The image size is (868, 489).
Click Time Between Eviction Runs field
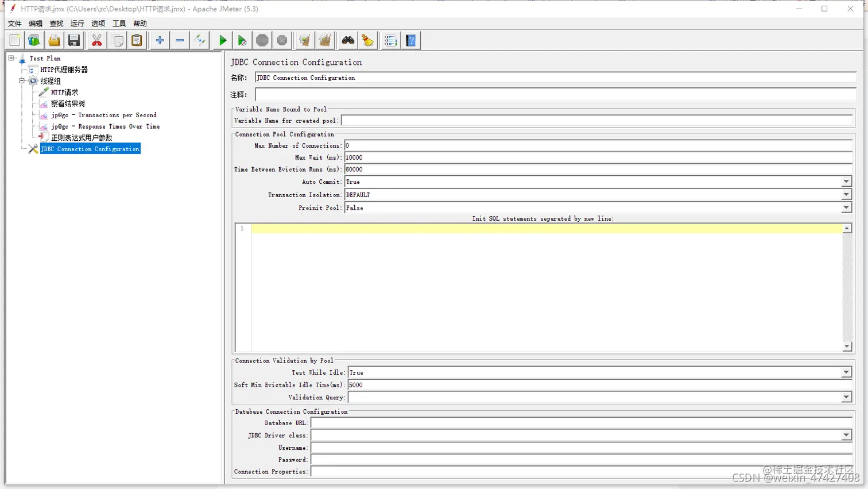pos(598,170)
